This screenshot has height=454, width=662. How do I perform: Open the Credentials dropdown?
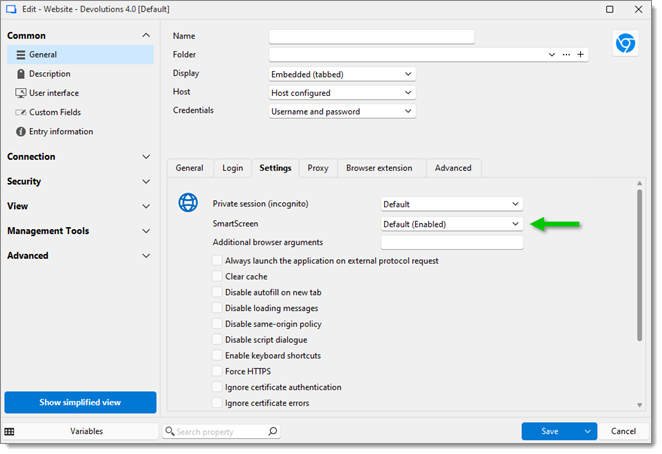(x=342, y=111)
